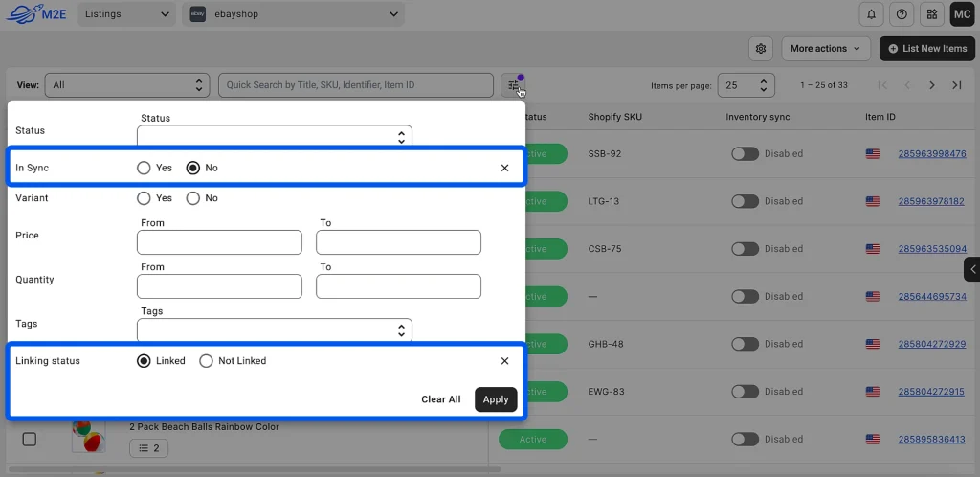
Task: Select Yes for In Sync
Action: (x=145, y=168)
